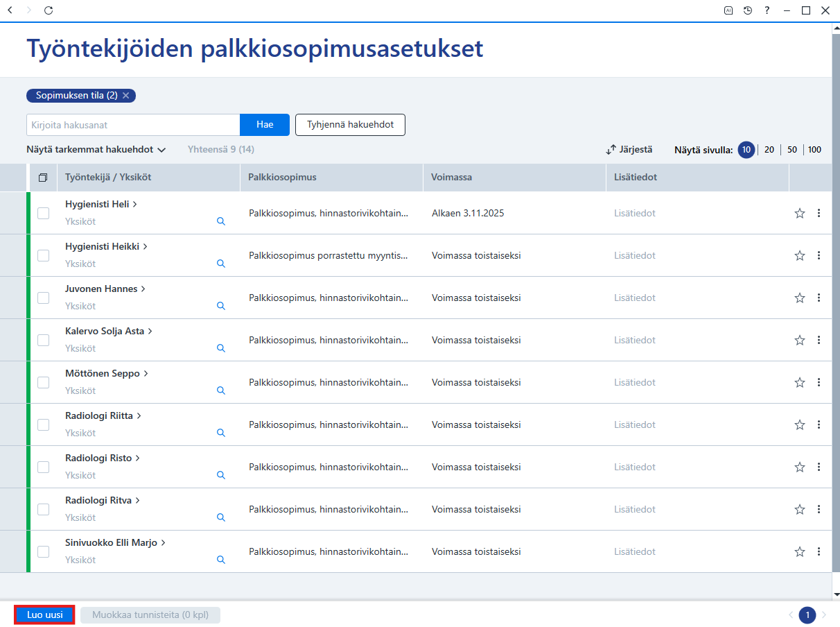Star the Hygienisti Heikki row

[800, 255]
